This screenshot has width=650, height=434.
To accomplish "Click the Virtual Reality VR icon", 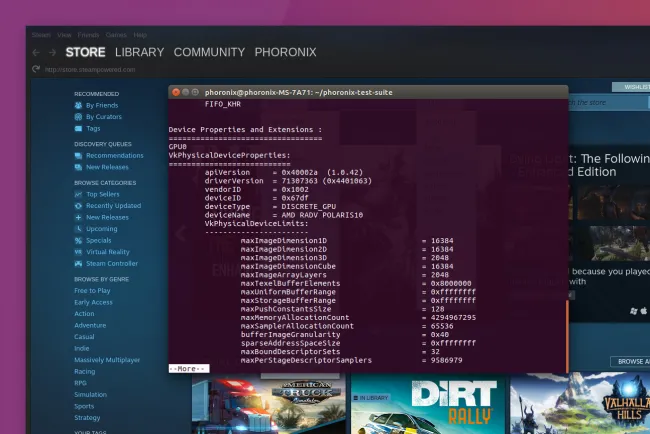I will point(78,252).
